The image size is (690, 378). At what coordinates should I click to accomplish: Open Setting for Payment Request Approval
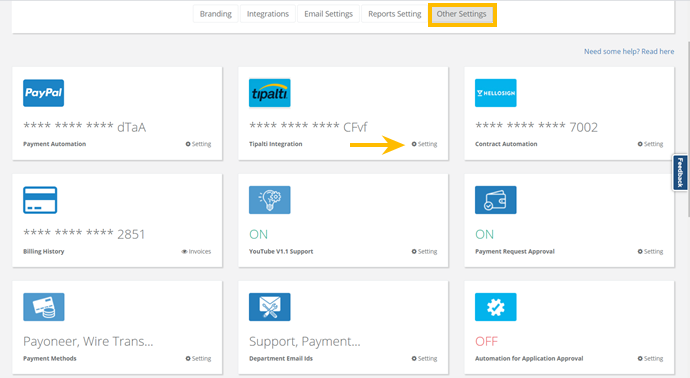click(x=650, y=251)
